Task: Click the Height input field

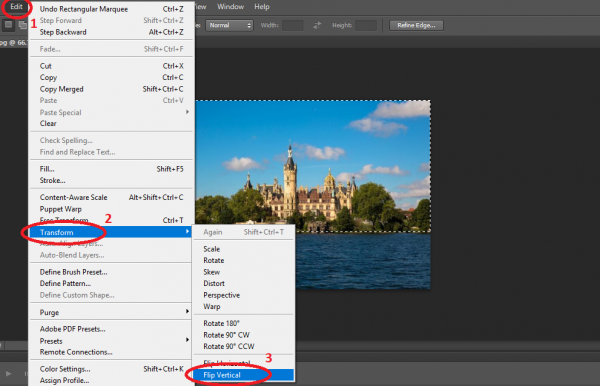Action: (366, 25)
